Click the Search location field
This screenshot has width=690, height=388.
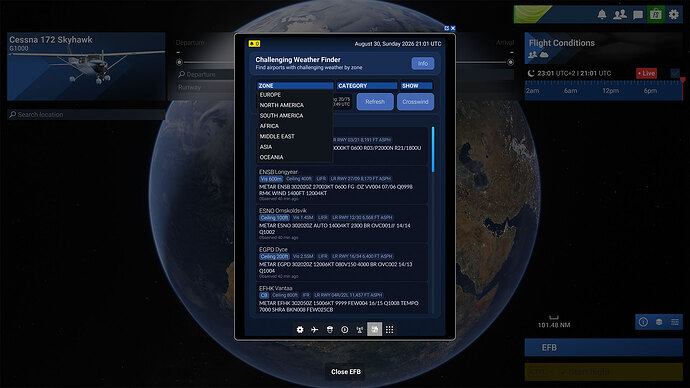pos(86,114)
